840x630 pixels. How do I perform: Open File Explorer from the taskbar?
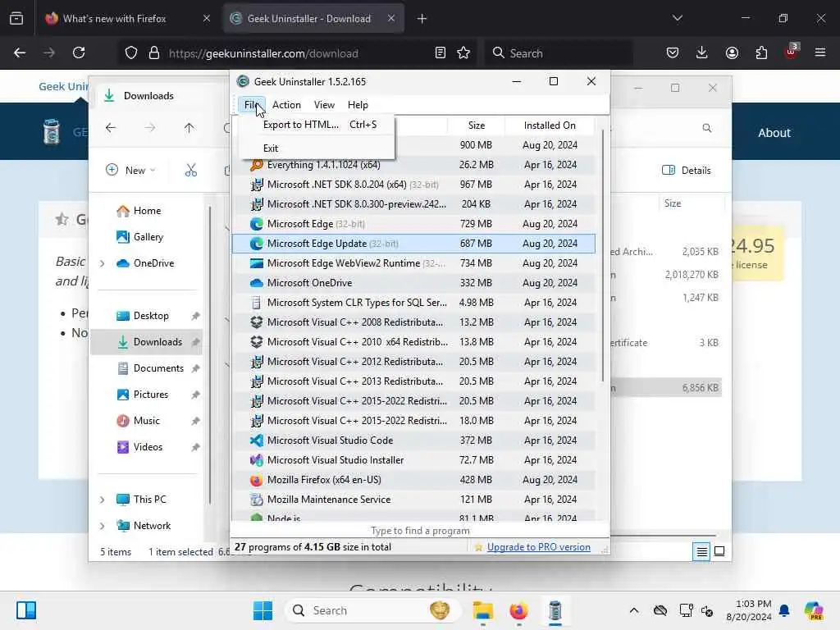click(x=482, y=610)
